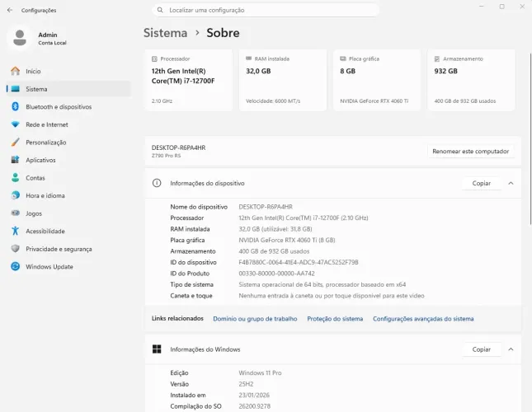Open Configurações avançadas do sistema link
532x412 pixels.
click(423, 319)
